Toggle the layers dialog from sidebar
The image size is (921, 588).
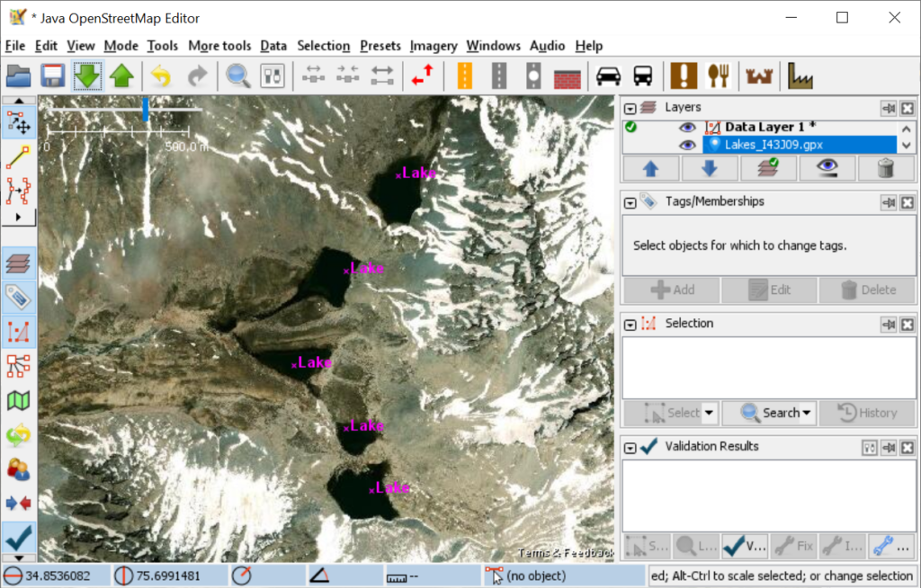click(19, 263)
